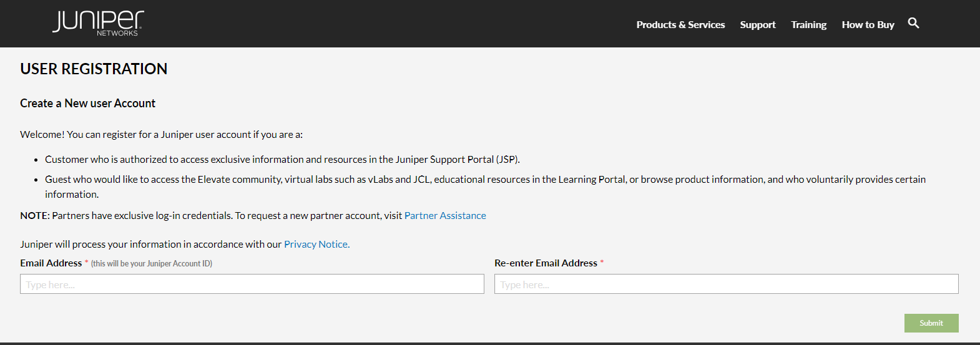Open the search magnifier icon
This screenshot has width=980, height=345.
[913, 24]
